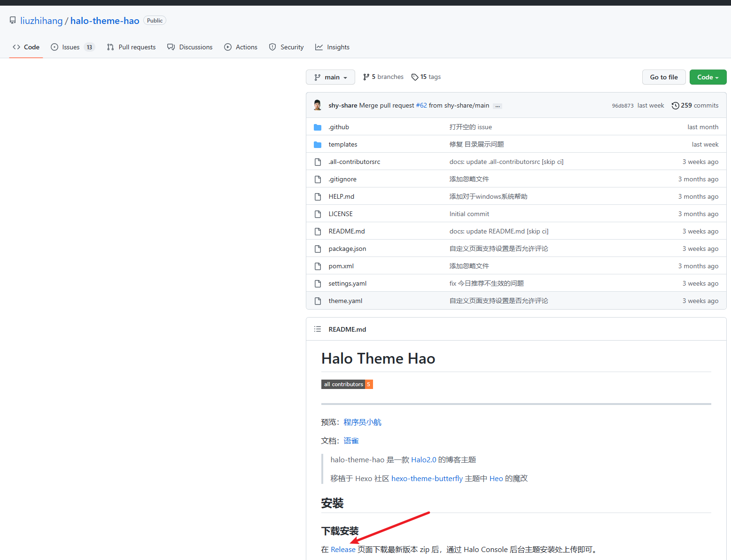Open the package.json file
The height and width of the screenshot is (560, 731).
point(347,249)
